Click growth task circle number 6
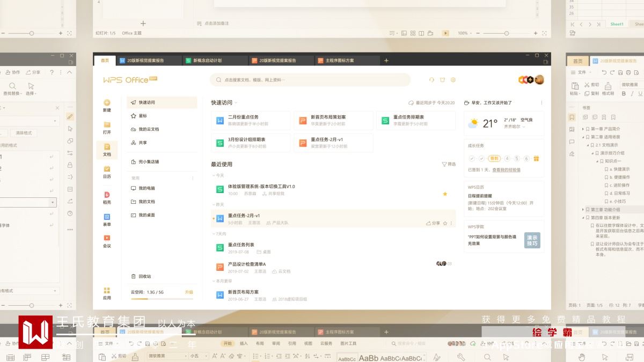The height and width of the screenshot is (362, 644). (x=526, y=159)
